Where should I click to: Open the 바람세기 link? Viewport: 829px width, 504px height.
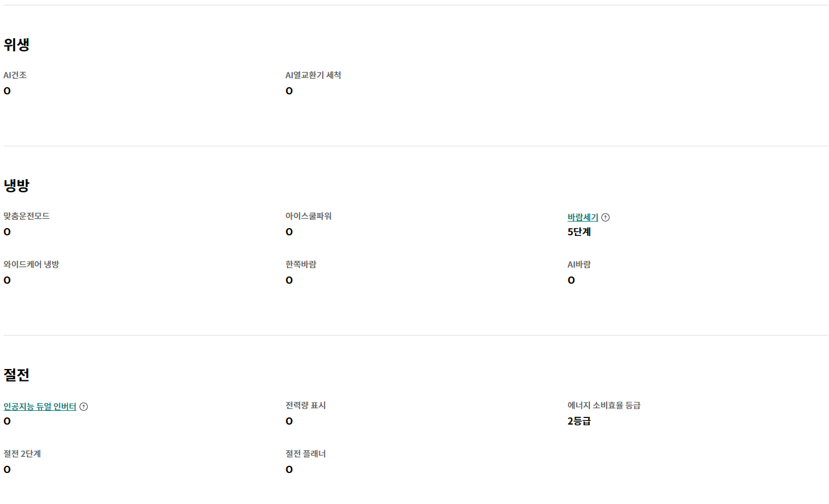583,217
